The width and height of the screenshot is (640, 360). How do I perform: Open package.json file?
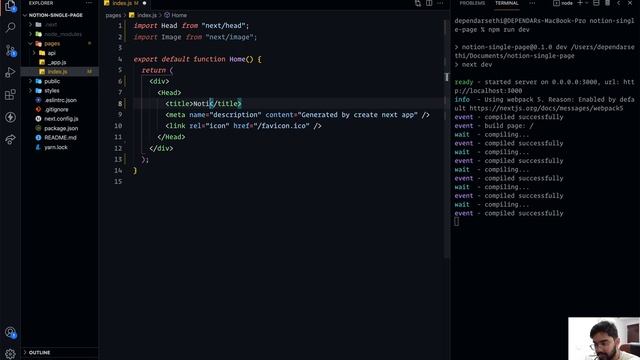tap(61, 128)
